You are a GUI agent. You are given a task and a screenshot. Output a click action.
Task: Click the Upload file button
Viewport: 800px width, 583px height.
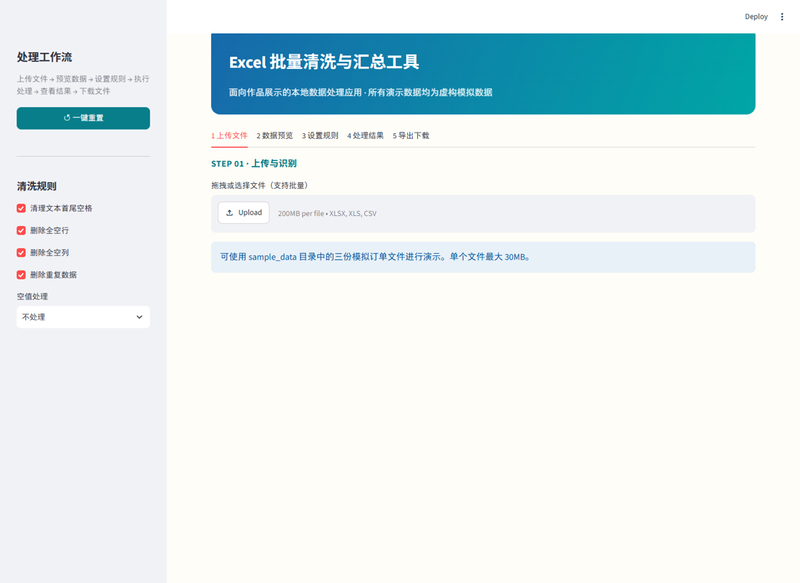pyautogui.click(x=244, y=213)
